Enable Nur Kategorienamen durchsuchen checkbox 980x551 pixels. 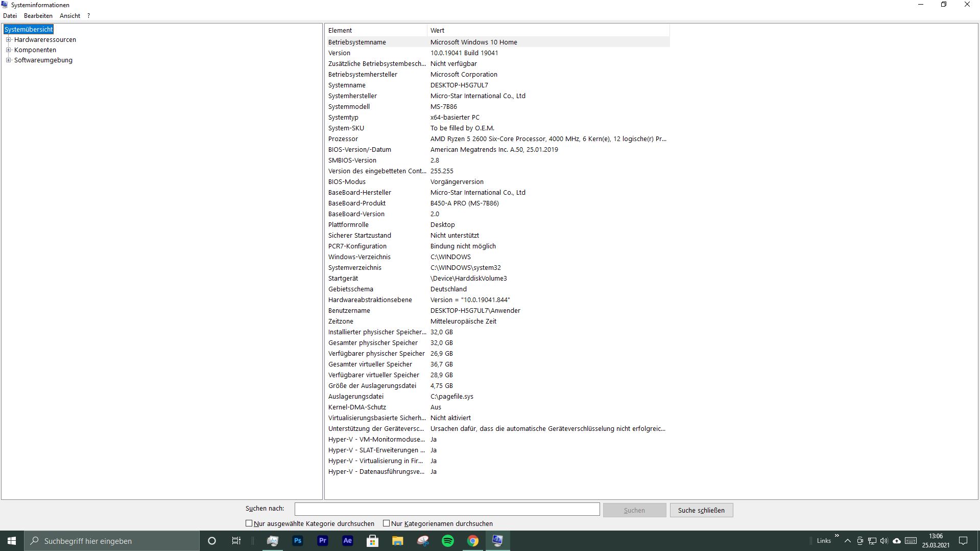[387, 523]
